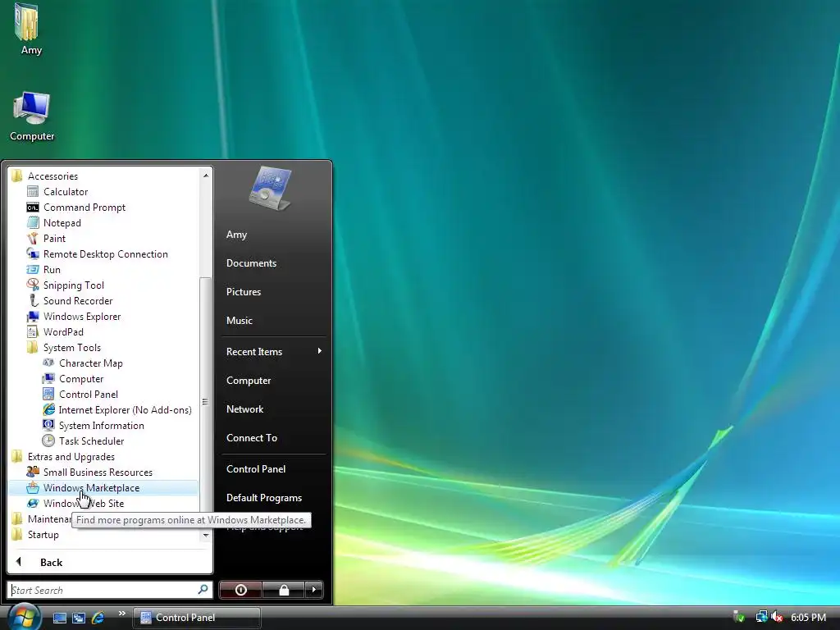Open Task Scheduler

(91, 441)
